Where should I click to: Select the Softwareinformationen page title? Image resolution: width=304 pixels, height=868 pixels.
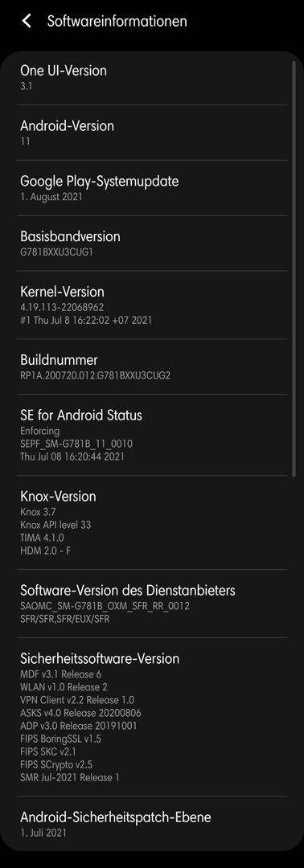point(117,22)
